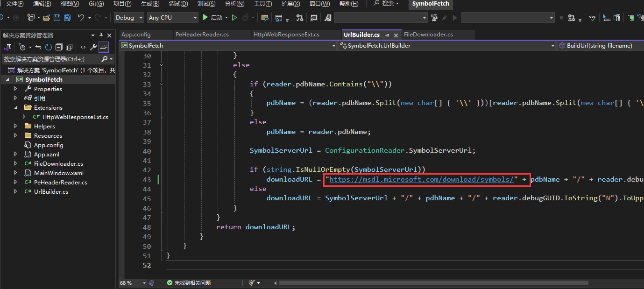
Task: Open the Git(G) menu
Action: [x=96, y=4]
